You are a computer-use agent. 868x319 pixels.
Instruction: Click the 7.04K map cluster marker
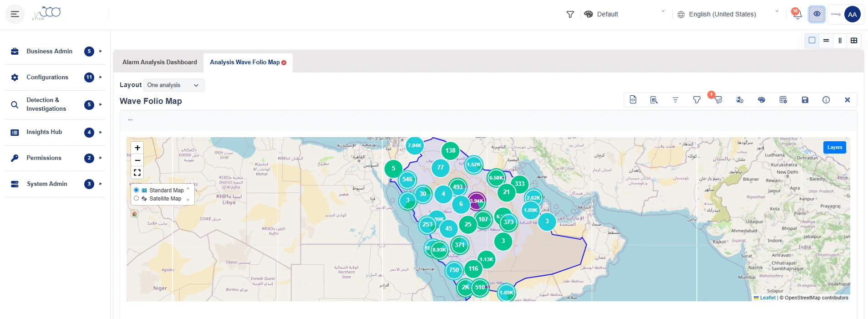point(415,145)
